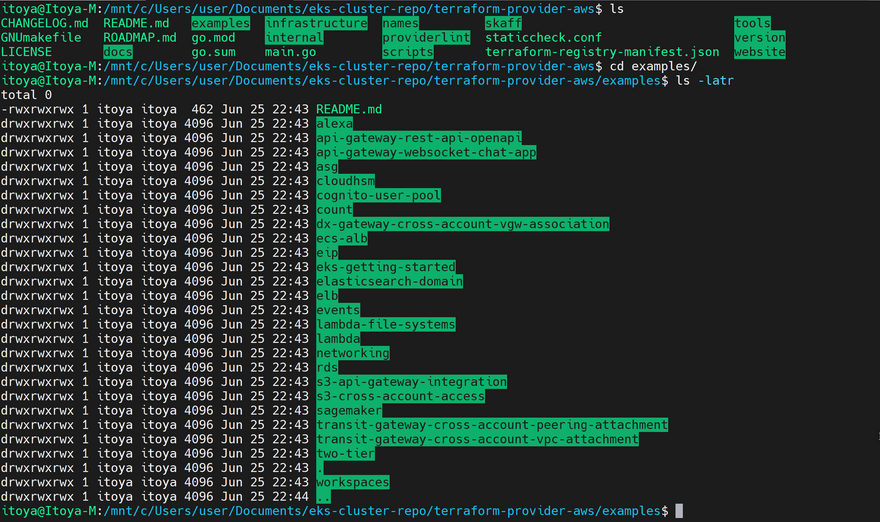
Task: Select the api-gateway-websocket-chat-app directory name
Action: click(426, 153)
